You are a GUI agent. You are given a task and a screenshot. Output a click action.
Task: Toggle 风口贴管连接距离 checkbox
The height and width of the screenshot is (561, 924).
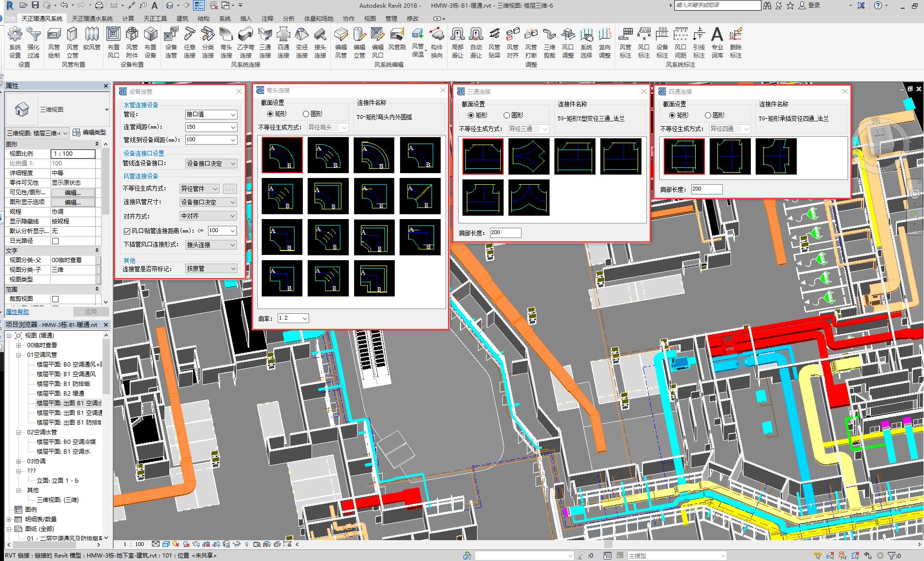(x=127, y=231)
